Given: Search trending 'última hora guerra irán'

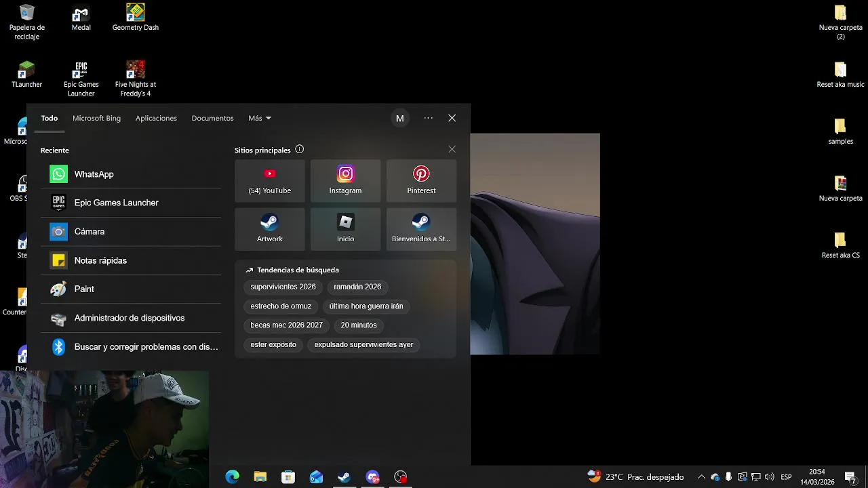Looking at the screenshot, I should click(x=366, y=306).
